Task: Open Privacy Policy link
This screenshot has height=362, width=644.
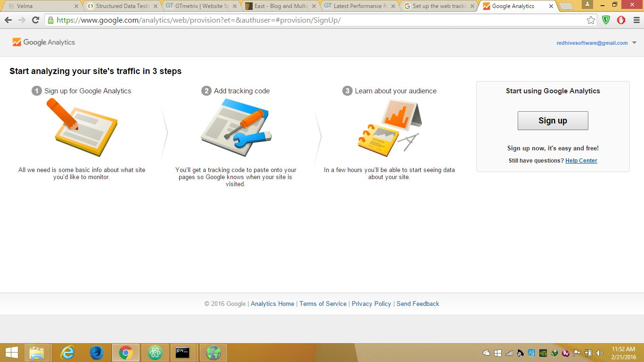Action: tap(372, 304)
